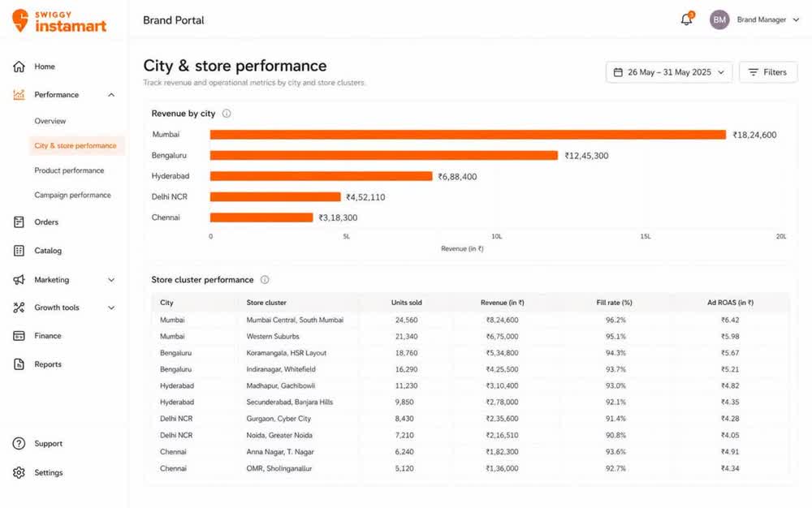Viewport: 812px width, 508px height.
Task: Select the Western Suburbs cell
Action: point(273,336)
